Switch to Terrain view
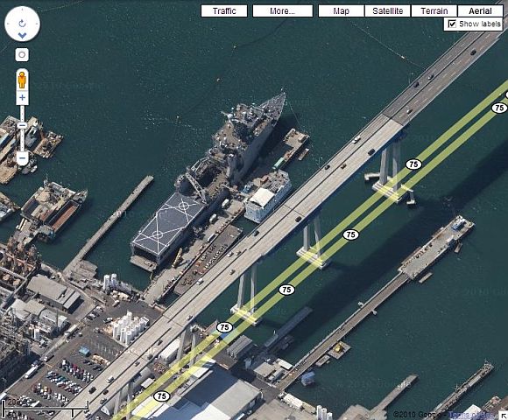This screenshot has height=420, width=508. point(434,11)
